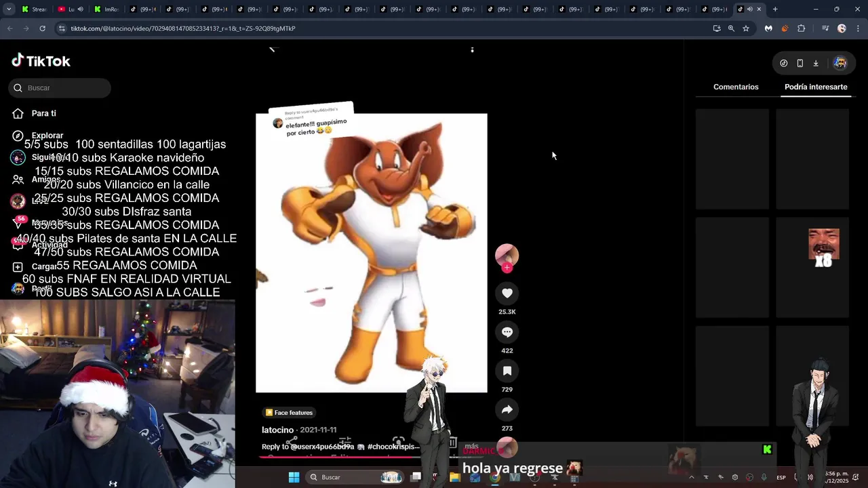868x488 pixels.
Task: Switch to Podría interesarte tab
Action: [x=816, y=87]
